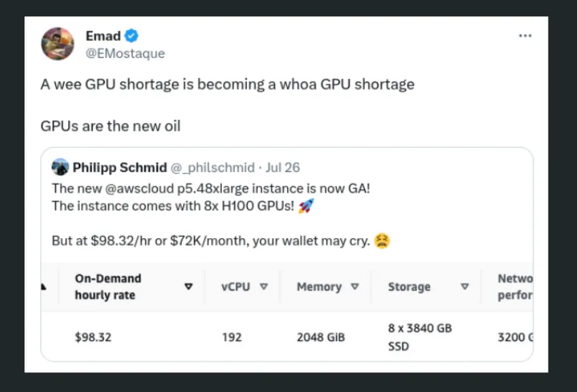Open the vCPU column filter dropdown
This screenshot has width=577, height=392.
[x=265, y=287]
